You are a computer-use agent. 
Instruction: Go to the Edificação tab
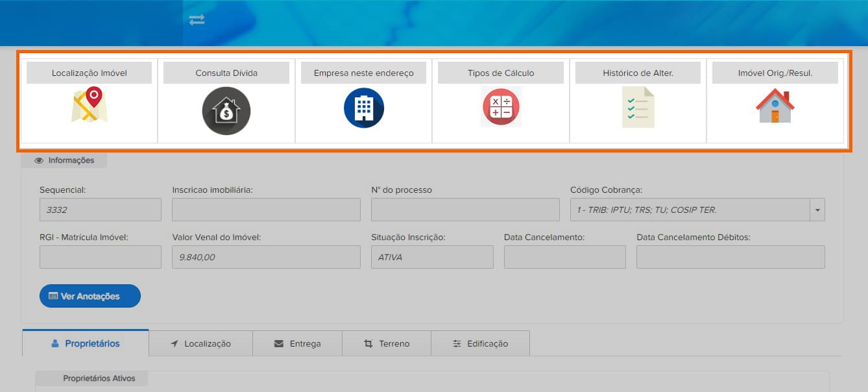point(480,343)
